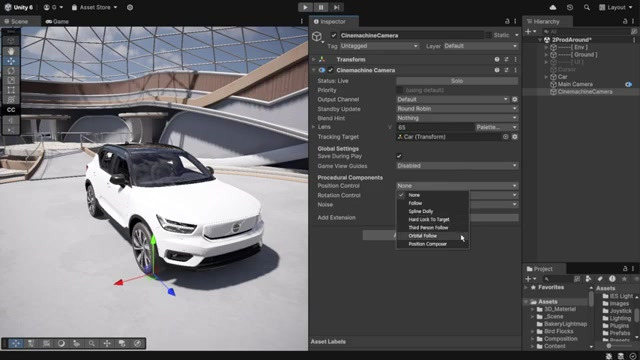Open the Blend Hint dropdown

pos(457,118)
